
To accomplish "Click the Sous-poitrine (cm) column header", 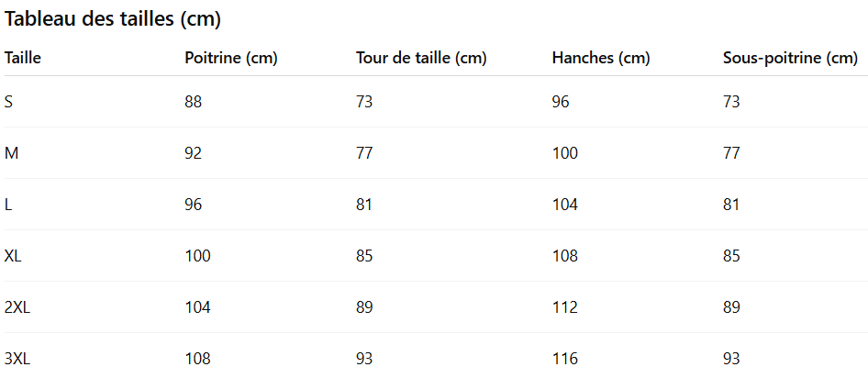I will pos(790,58).
